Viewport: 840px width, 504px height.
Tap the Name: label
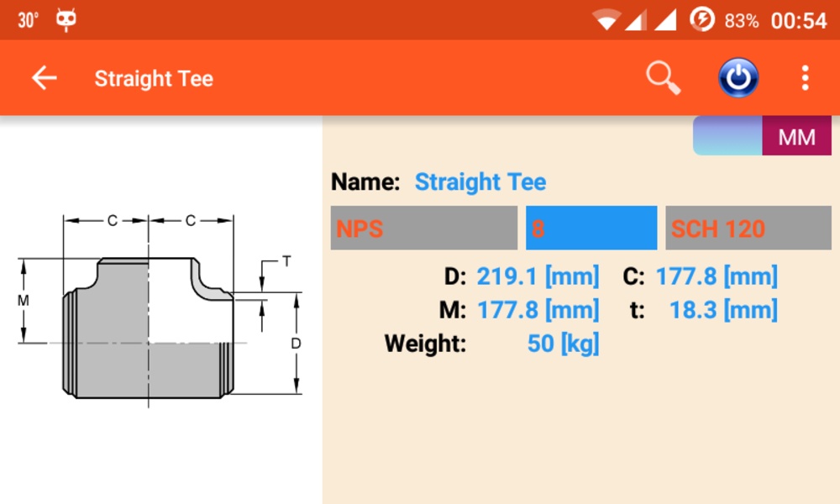pos(365,182)
